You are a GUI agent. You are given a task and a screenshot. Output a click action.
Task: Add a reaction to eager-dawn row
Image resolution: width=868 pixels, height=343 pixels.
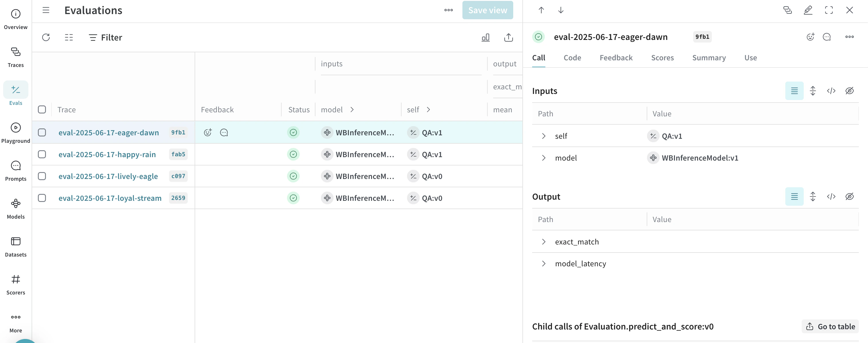208,132
